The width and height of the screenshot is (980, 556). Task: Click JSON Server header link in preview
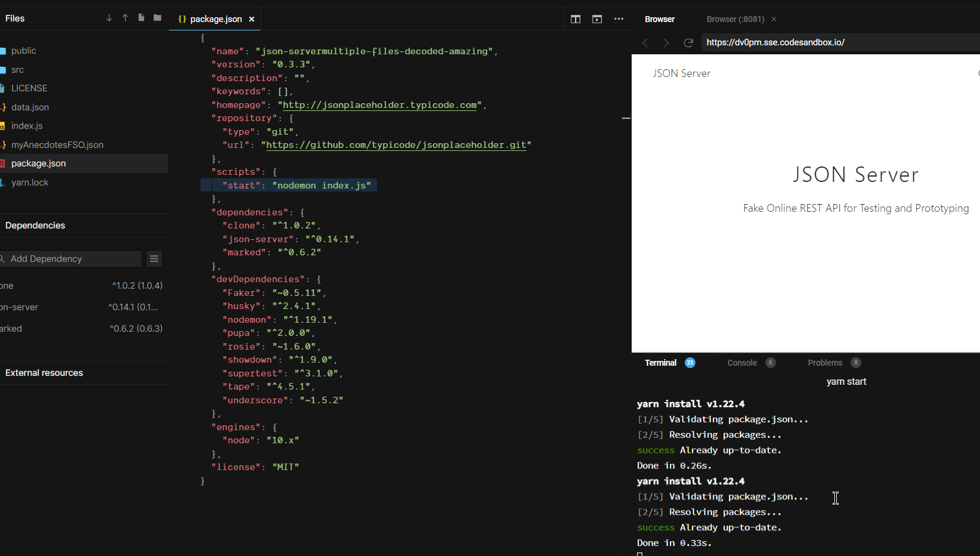(x=681, y=73)
